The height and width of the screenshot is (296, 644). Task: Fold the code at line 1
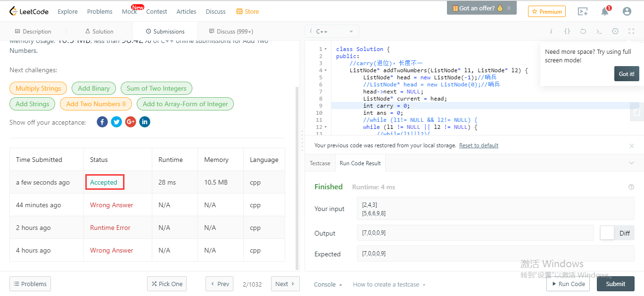pyautogui.click(x=326, y=49)
